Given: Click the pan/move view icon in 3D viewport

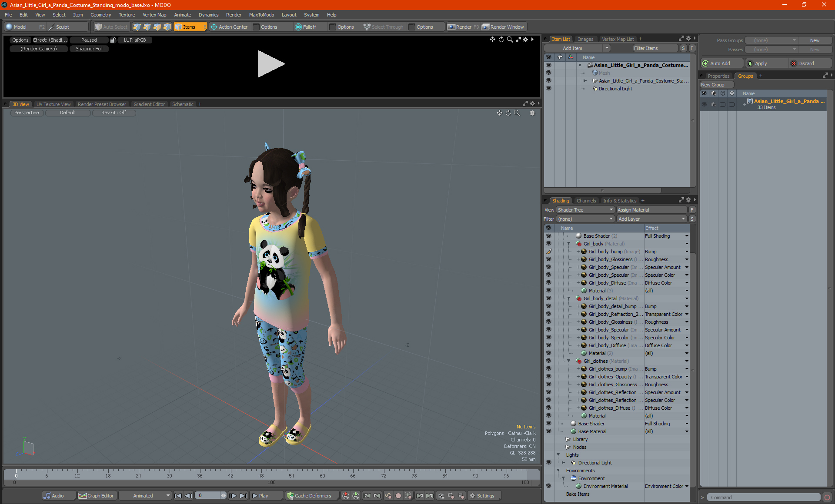Looking at the screenshot, I should (x=499, y=113).
